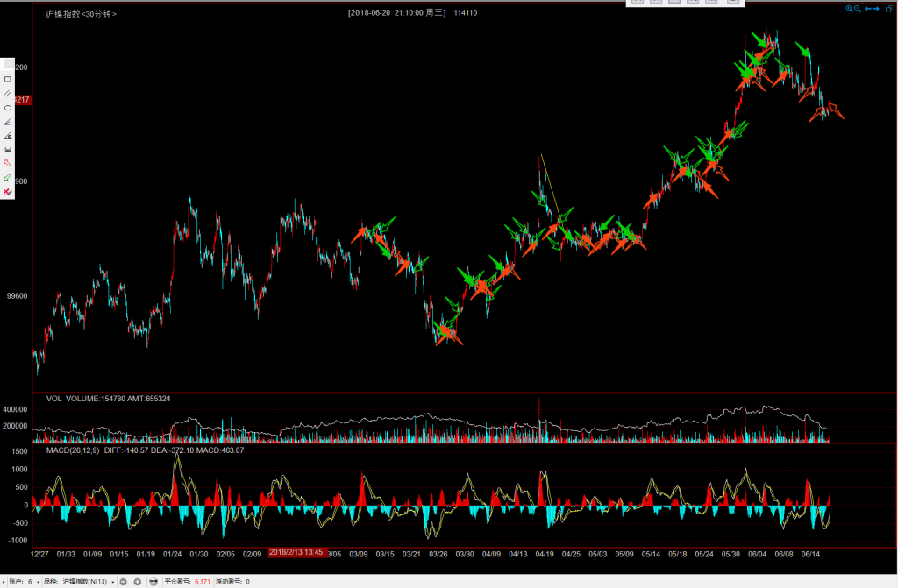Click the red X delete drawings tool
Image resolution: width=898 pixels, height=588 pixels.
[8, 191]
